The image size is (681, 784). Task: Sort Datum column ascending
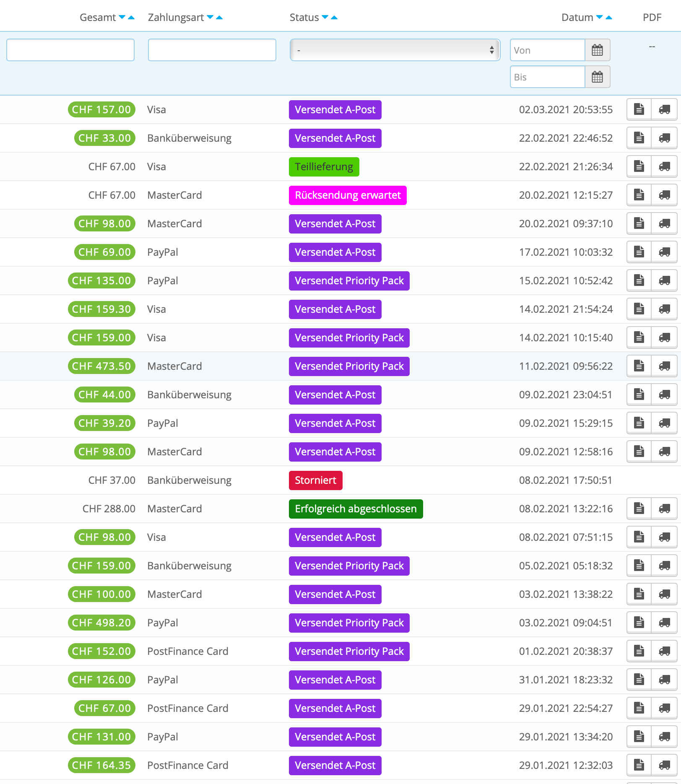pos(609,17)
